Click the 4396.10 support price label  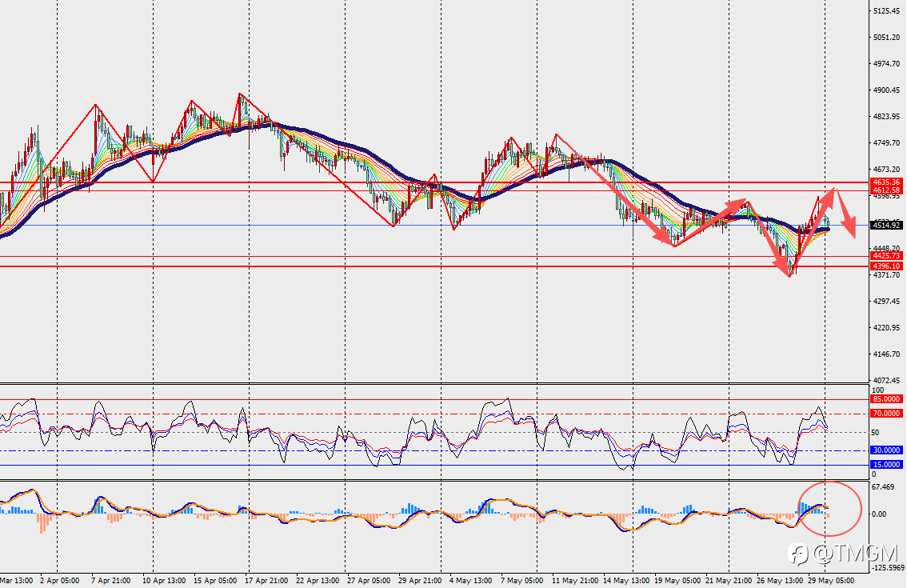click(886, 266)
